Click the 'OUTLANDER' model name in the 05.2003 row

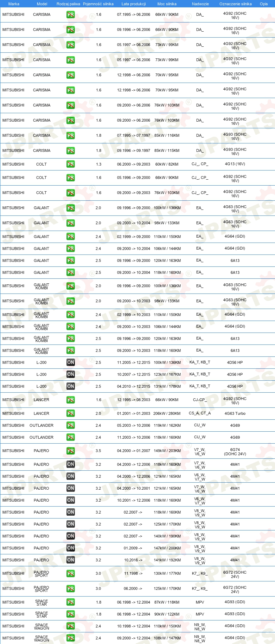[x=41, y=425]
